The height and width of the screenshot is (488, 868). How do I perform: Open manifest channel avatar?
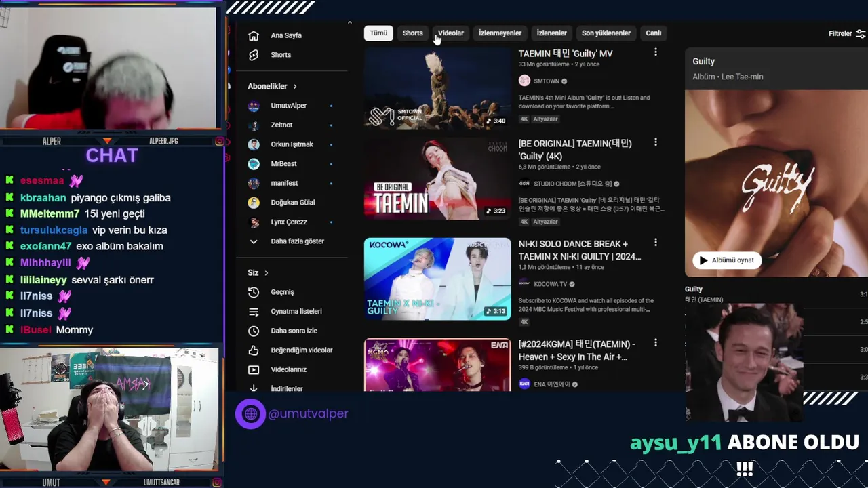tap(254, 183)
